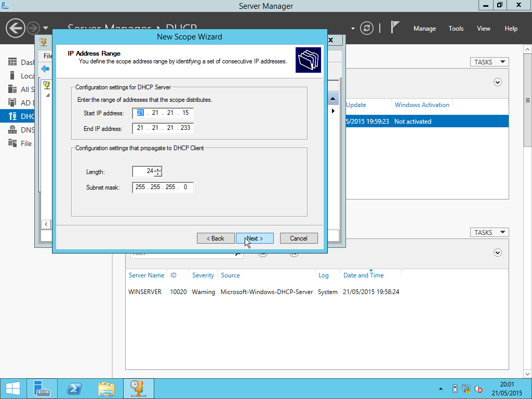Click the End IP address field
The width and height of the screenshot is (532, 399).
(x=163, y=128)
